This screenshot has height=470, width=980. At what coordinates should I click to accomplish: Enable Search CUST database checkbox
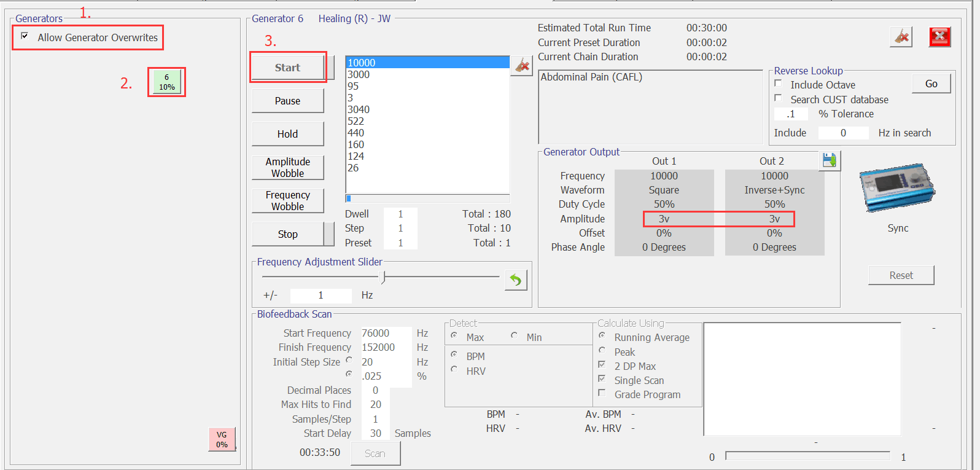(778, 98)
